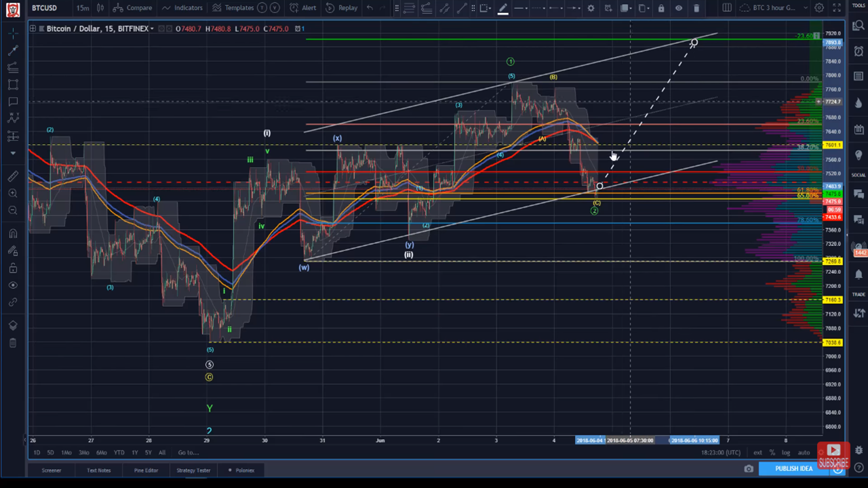The height and width of the screenshot is (488, 868).
Task: Toggle stay in drawing mode
Action: click(x=13, y=251)
